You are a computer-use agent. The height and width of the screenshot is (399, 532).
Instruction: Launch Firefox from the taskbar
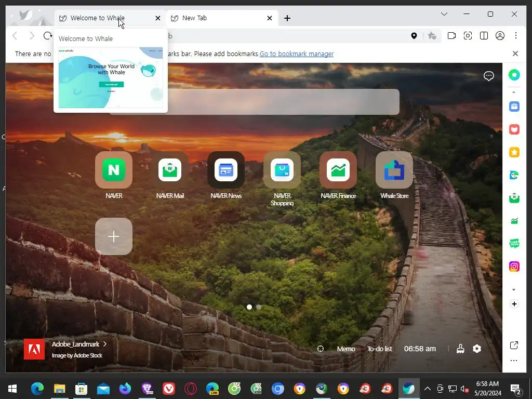(x=125, y=389)
